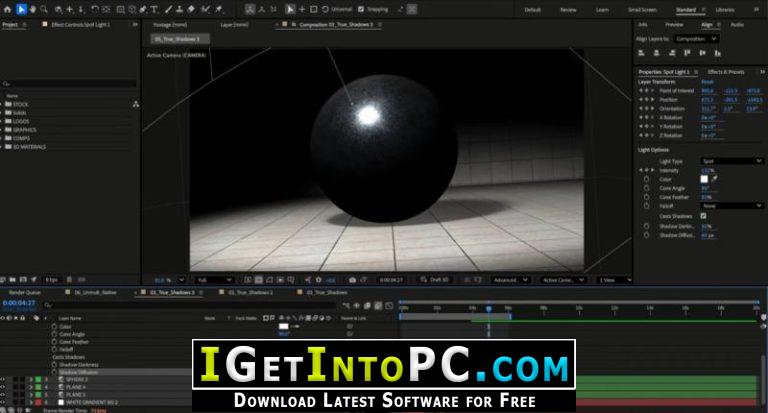Open the Preview panel tab
The image size is (768, 413).
pyautogui.click(x=674, y=24)
